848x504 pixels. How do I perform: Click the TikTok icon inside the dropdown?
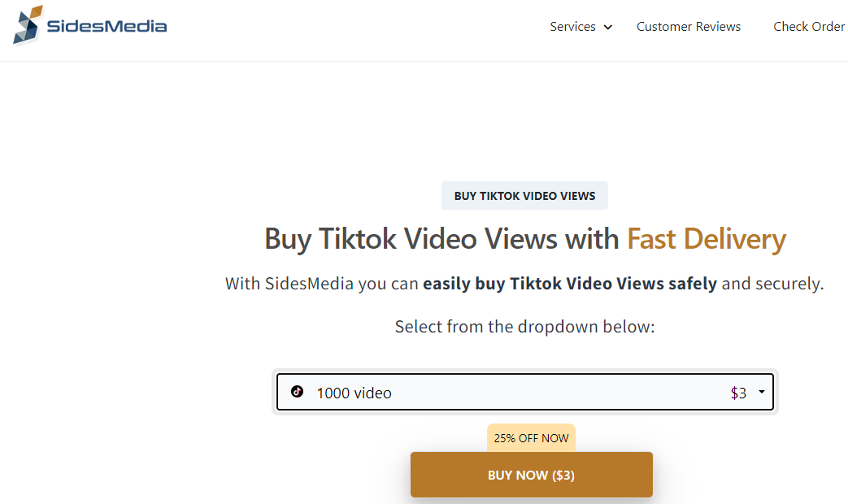297,392
